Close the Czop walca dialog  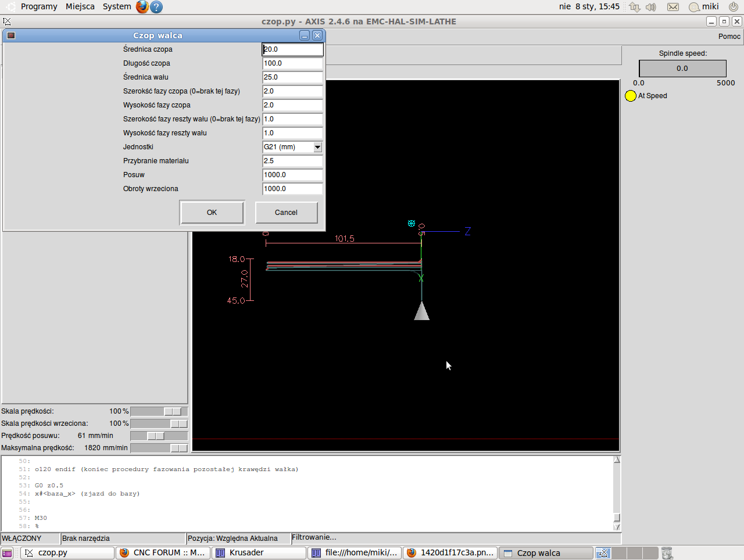pos(317,35)
